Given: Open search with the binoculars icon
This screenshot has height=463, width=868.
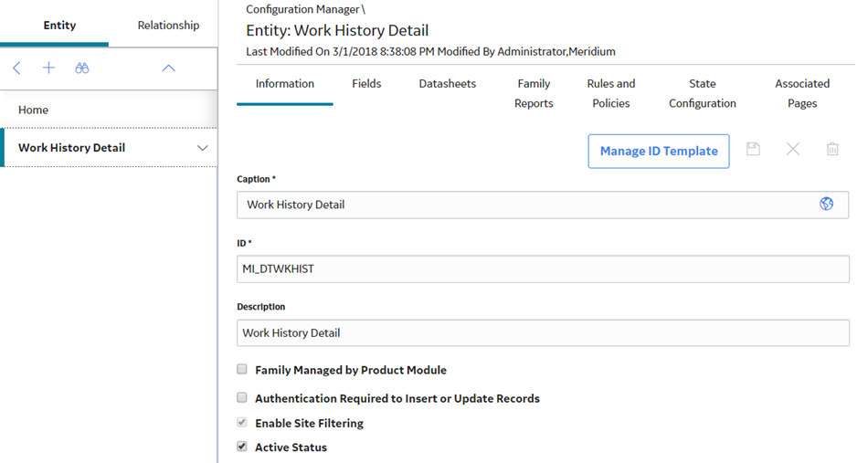Looking at the screenshot, I should (x=82, y=68).
